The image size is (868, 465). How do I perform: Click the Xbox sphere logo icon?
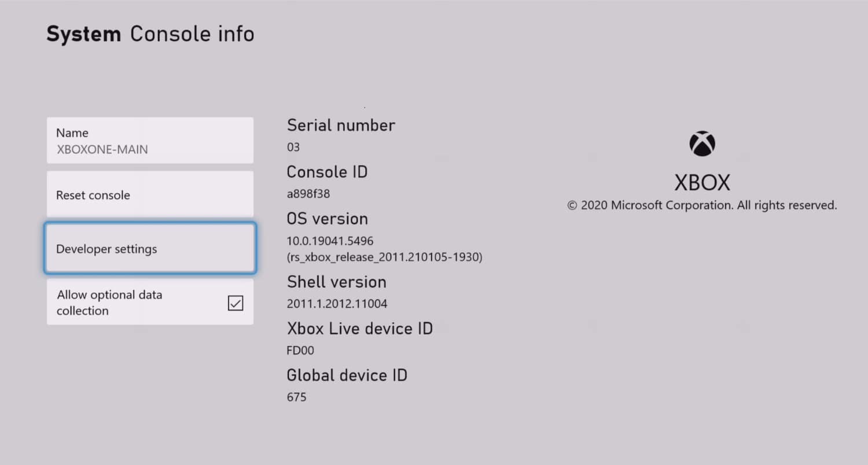tap(702, 144)
